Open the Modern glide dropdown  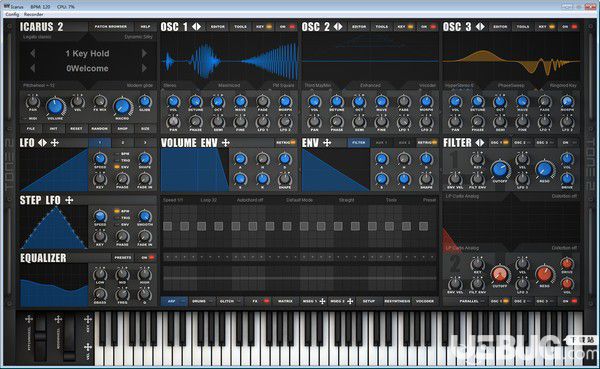click(140, 85)
